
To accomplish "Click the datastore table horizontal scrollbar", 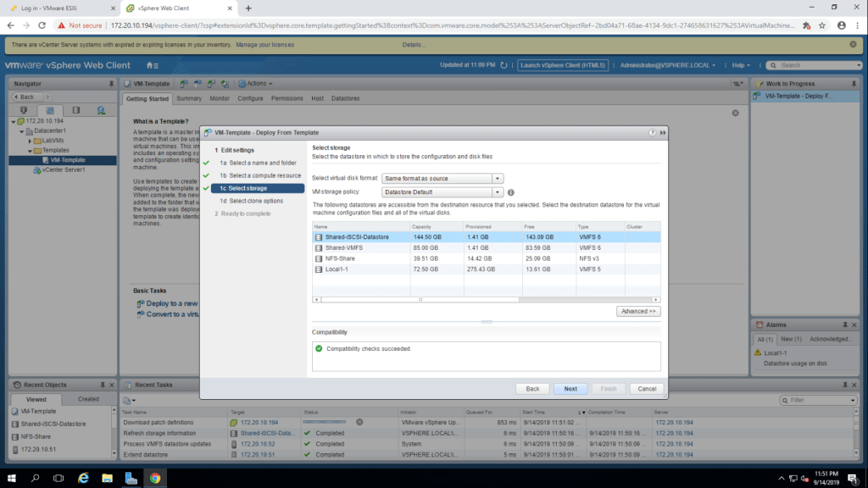I will coord(486,300).
